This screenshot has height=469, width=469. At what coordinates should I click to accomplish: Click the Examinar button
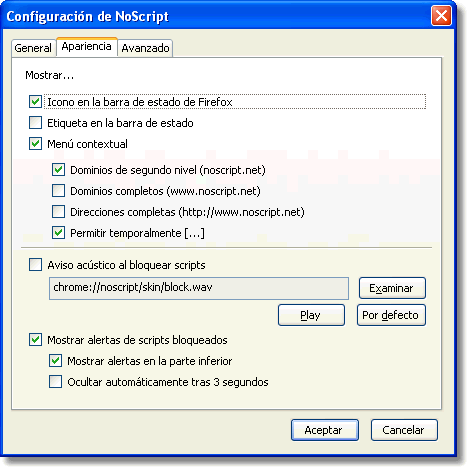click(392, 288)
